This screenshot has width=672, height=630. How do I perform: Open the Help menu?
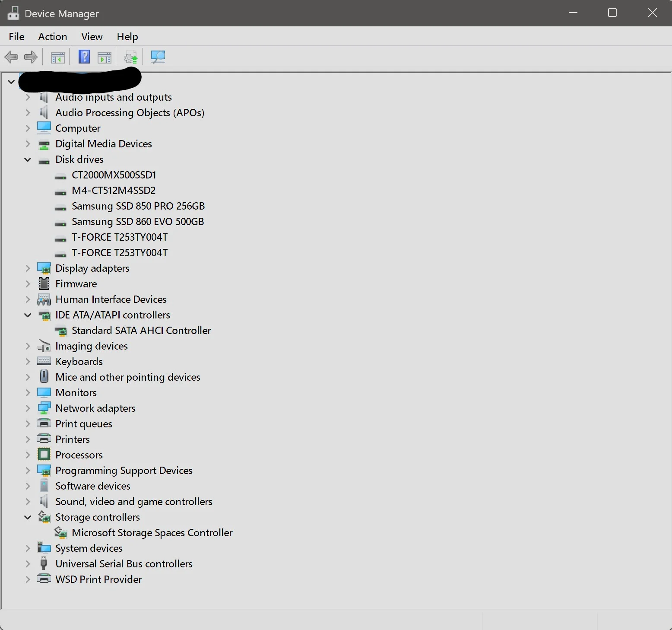click(127, 37)
